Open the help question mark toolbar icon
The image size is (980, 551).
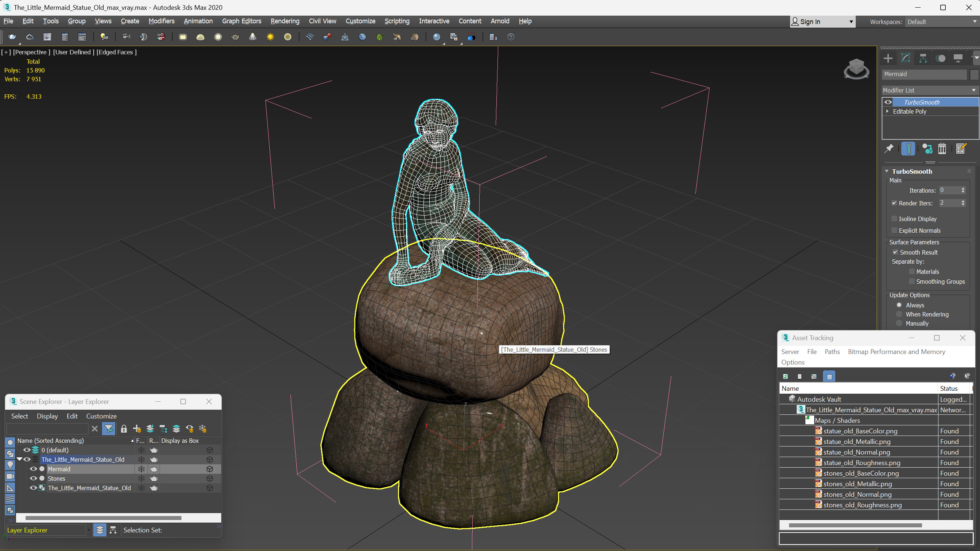coord(511,37)
